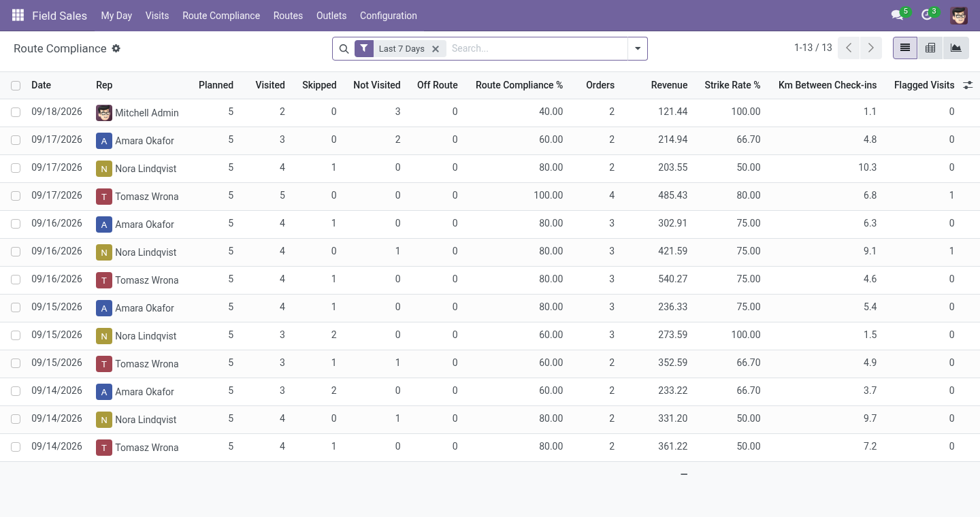
Task: Click the filter funnel icon
Action: [364, 48]
